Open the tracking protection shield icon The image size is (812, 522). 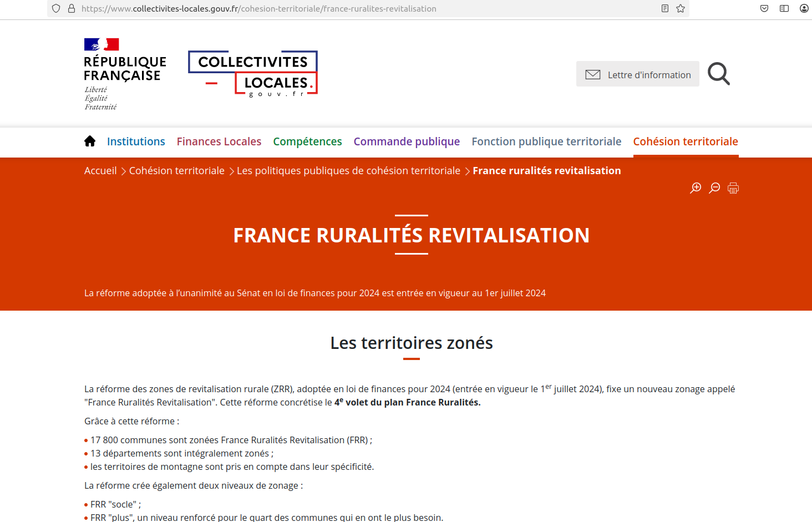(56, 8)
